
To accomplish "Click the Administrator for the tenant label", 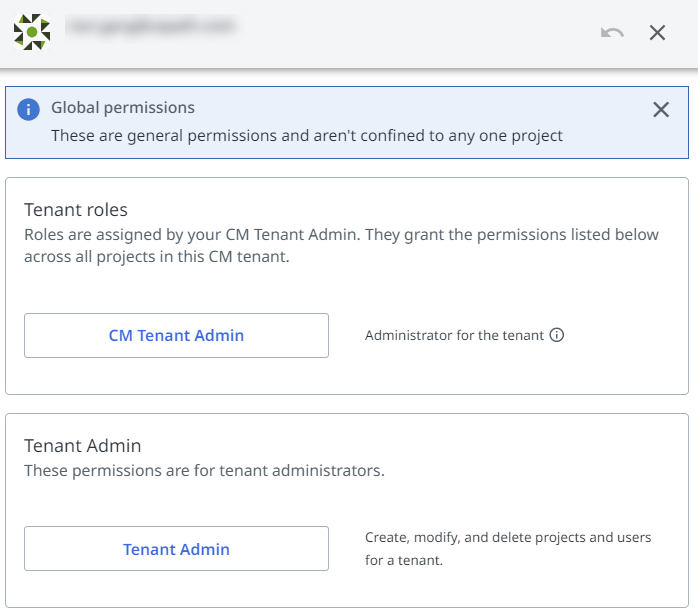I will (x=454, y=336).
